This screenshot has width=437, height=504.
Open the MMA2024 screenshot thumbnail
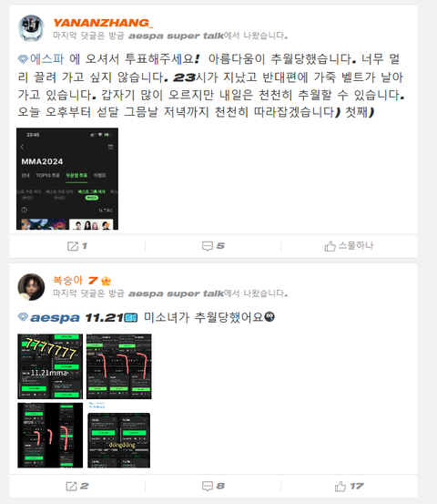pos(67,179)
